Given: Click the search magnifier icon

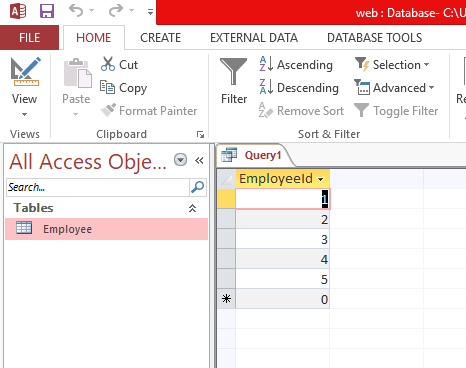Looking at the screenshot, I should coord(198,187).
